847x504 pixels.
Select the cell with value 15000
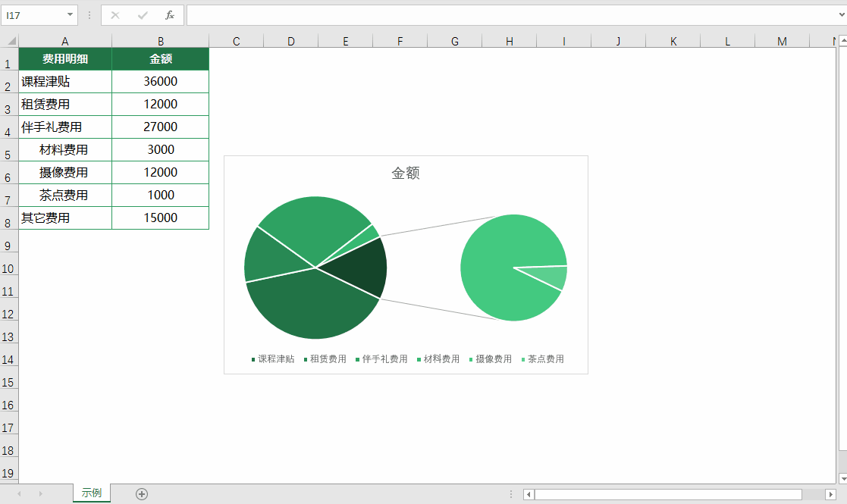pyautogui.click(x=161, y=218)
